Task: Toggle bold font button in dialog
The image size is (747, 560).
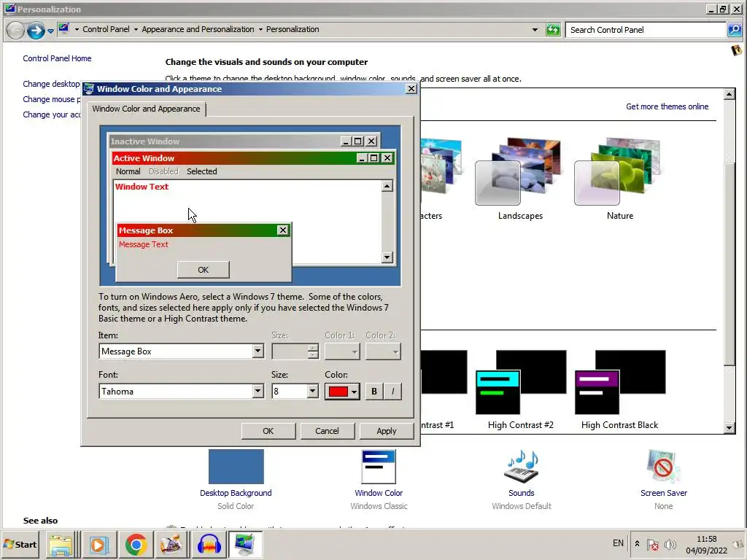Action: point(374,392)
